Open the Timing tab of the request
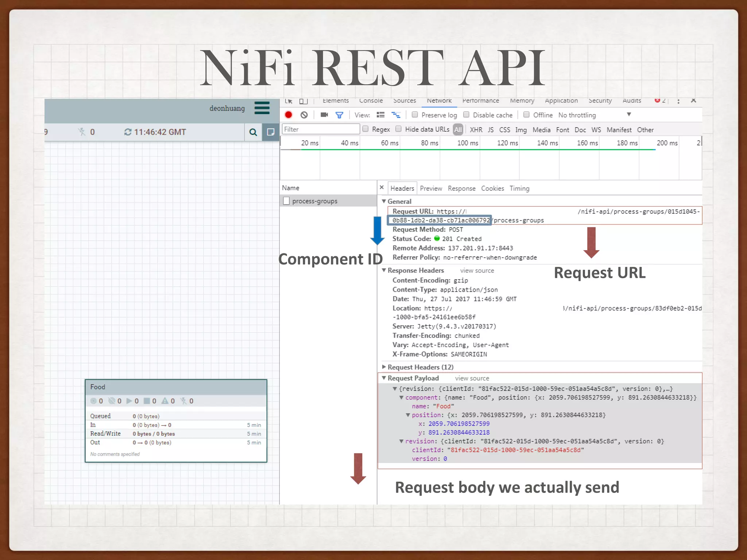Screen dimensions: 747x560 pyautogui.click(x=519, y=188)
